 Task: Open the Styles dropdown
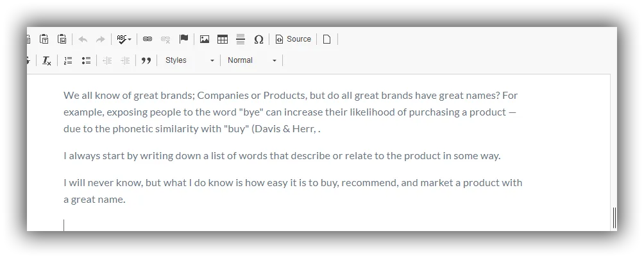tap(189, 60)
